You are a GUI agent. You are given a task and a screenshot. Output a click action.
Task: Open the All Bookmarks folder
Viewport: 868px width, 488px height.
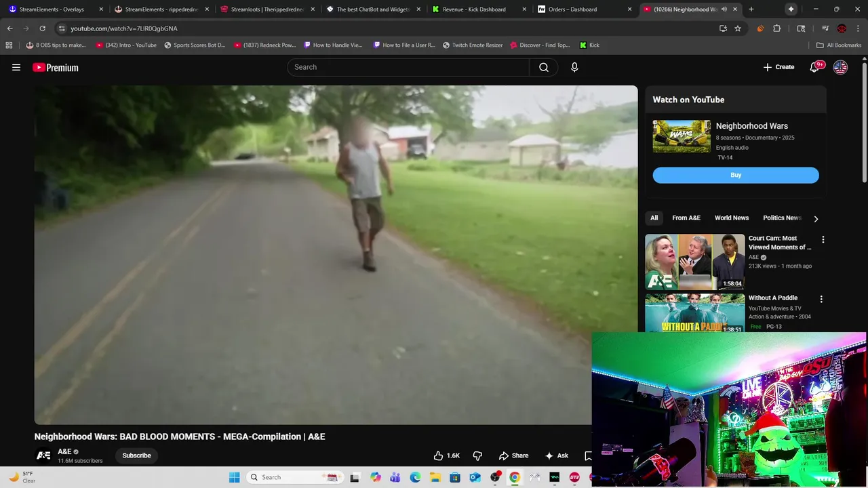[839, 45]
